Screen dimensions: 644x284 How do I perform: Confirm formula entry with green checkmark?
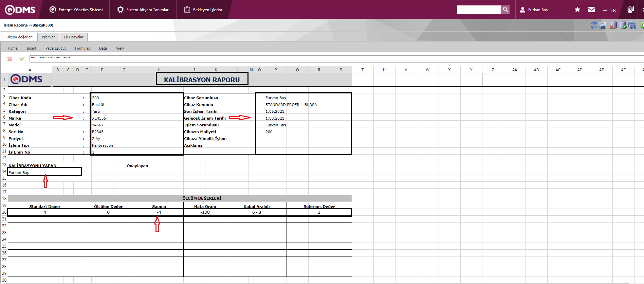point(22,59)
